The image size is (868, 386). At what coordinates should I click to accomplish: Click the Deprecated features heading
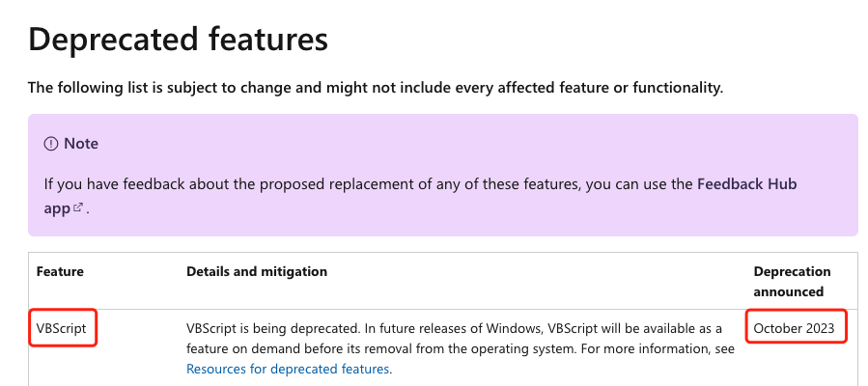(178, 40)
